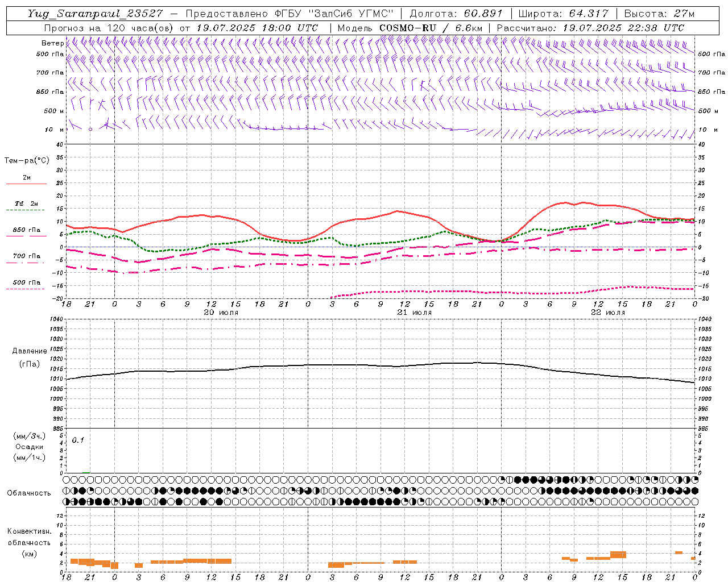Screen dimensions: 728x582
Task: Click the '0.1' precipitation value
Action: click(x=78, y=440)
